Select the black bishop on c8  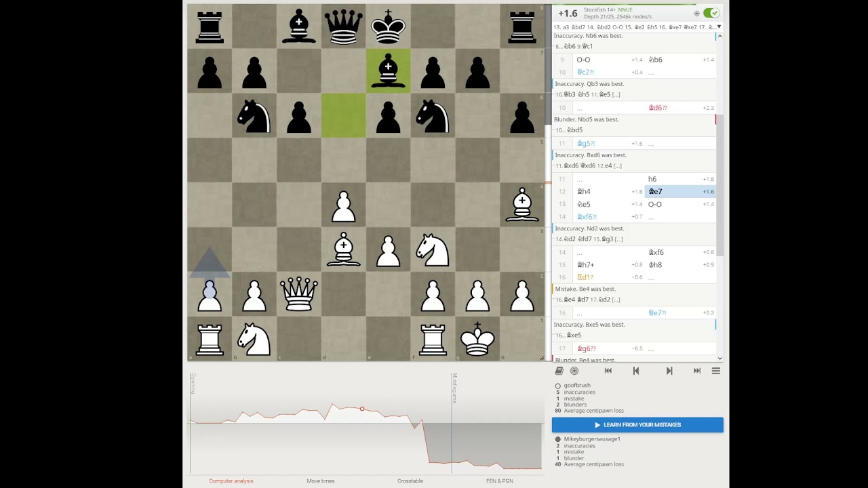[298, 26]
